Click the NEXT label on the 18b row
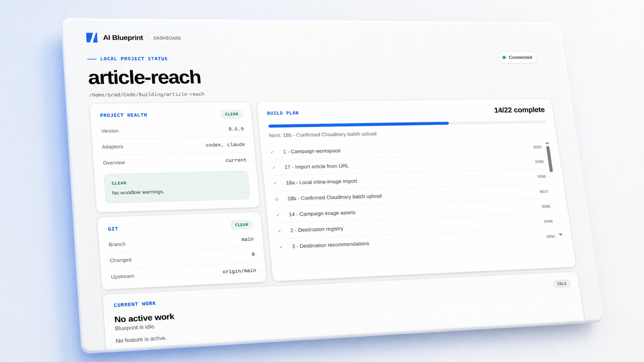This screenshot has height=362, width=644. (544, 192)
